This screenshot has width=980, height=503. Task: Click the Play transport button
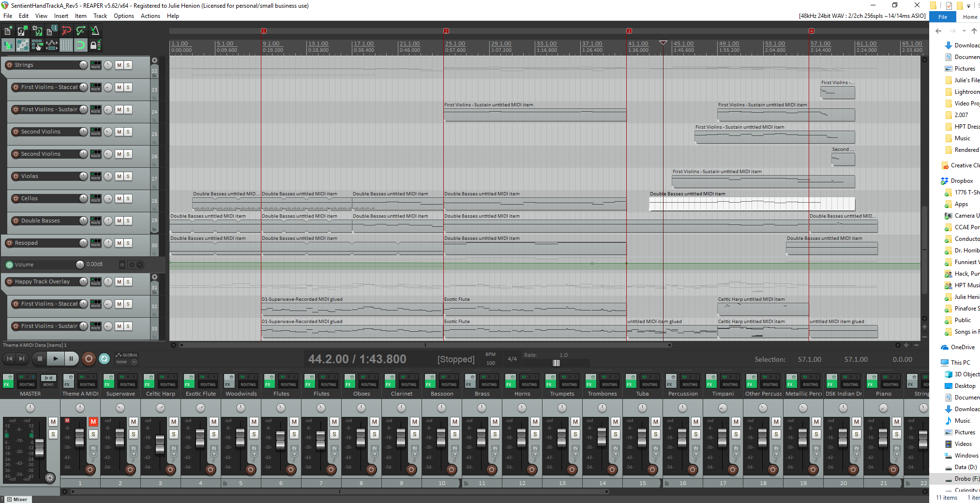(x=56, y=358)
